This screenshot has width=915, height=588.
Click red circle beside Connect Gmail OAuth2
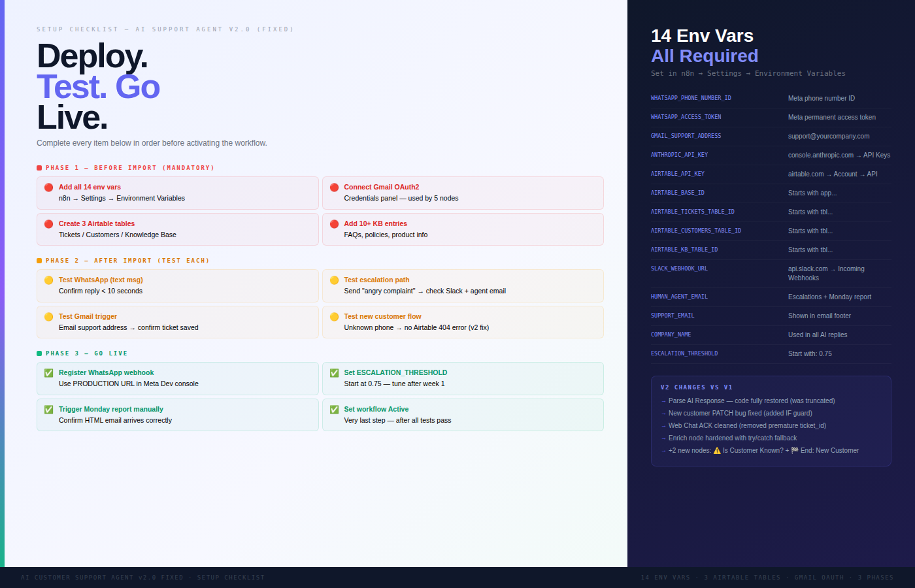pyautogui.click(x=334, y=188)
